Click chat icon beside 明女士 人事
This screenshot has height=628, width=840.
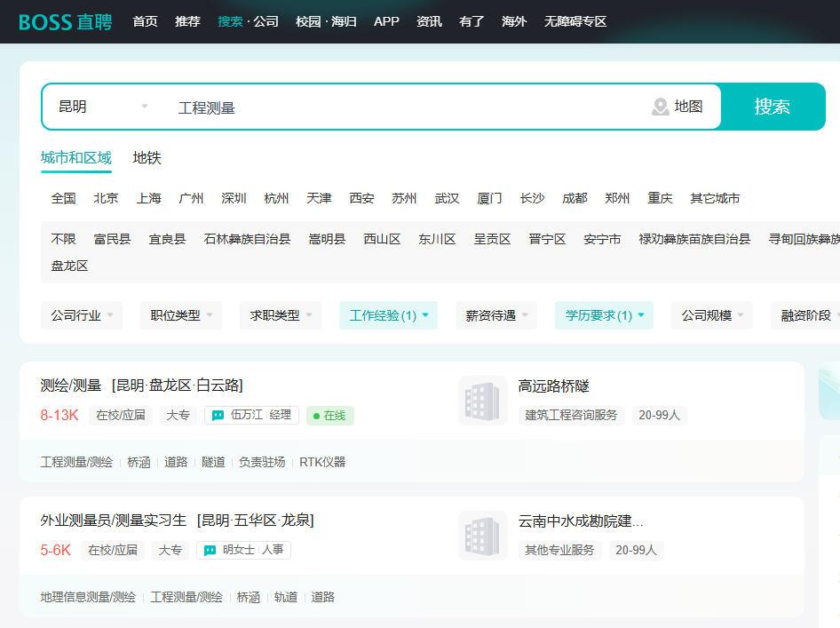tap(210, 551)
